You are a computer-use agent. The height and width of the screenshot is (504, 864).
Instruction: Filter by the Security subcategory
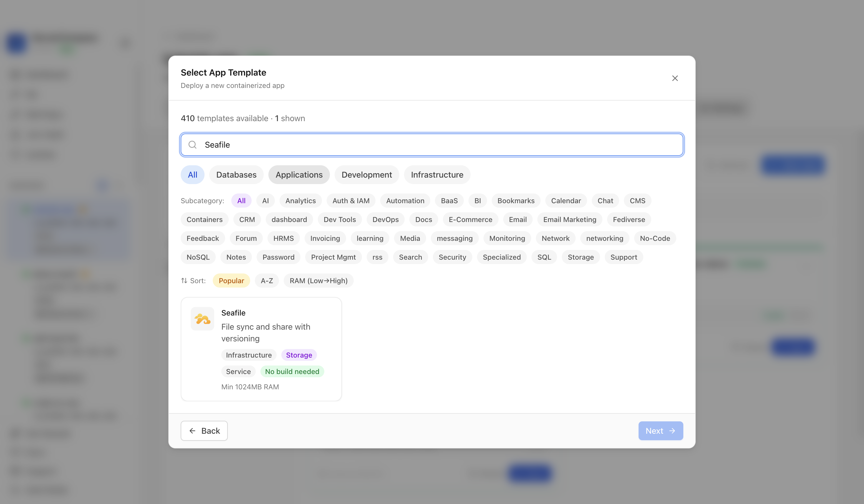click(452, 257)
